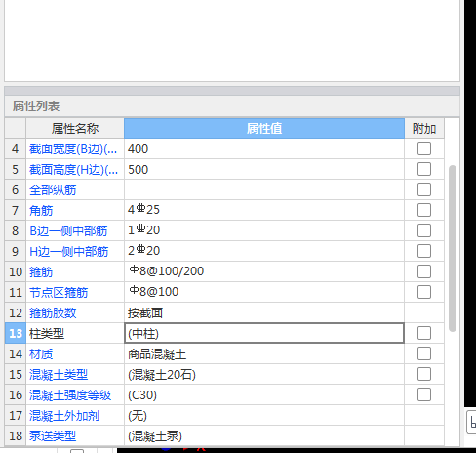Click the empty 全部纵筋 value cell
Image resolution: width=476 pixels, height=453 pixels.
pyautogui.click(x=264, y=189)
